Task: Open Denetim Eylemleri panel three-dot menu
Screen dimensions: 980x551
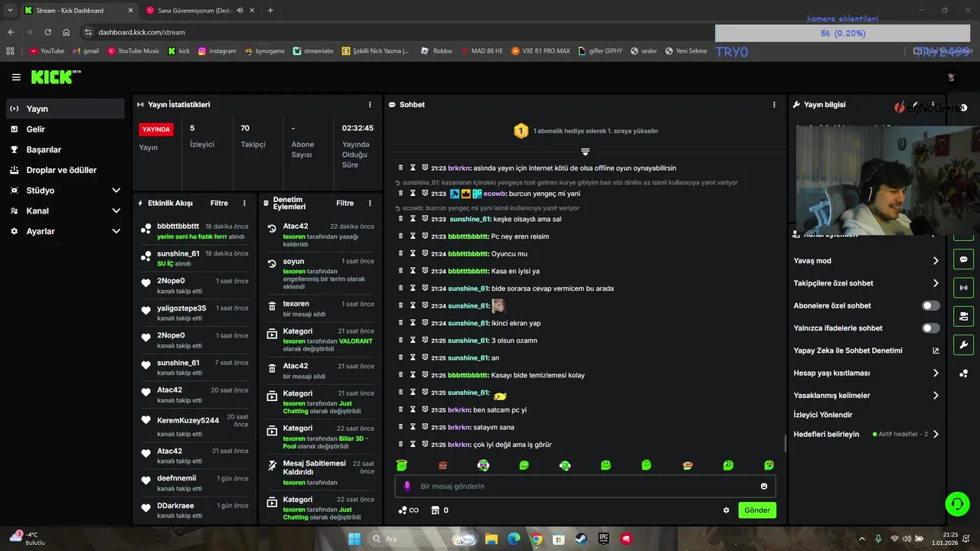Action: tap(370, 204)
